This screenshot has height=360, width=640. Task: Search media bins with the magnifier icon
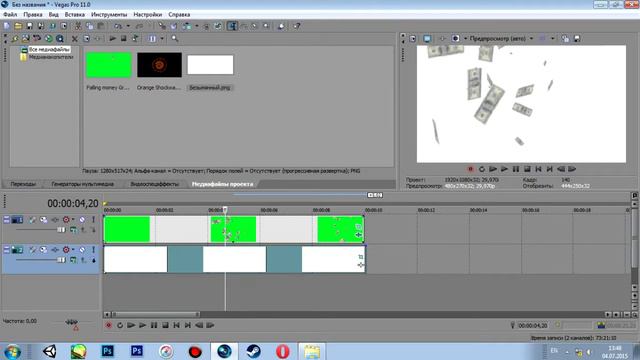coord(175,39)
